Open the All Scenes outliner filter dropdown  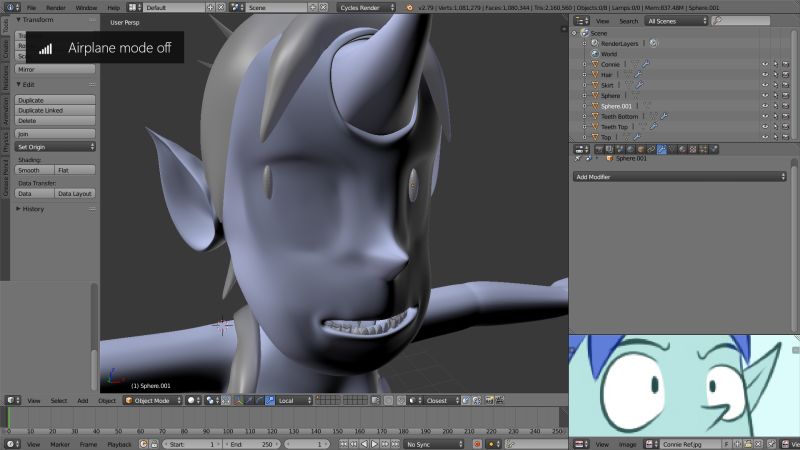(x=676, y=21)
